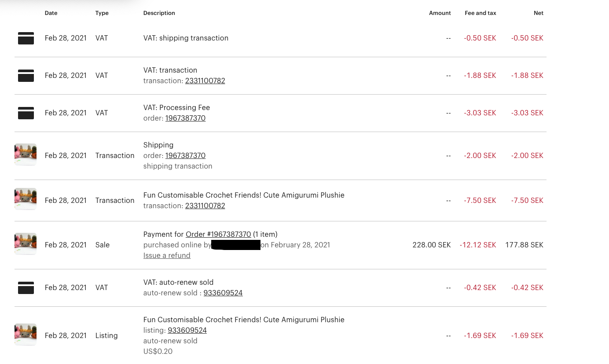Open plushie thumbnail in -7.50 SEK transaction row
The width and height of the screenshot is (609, 364).
[26, 199]
